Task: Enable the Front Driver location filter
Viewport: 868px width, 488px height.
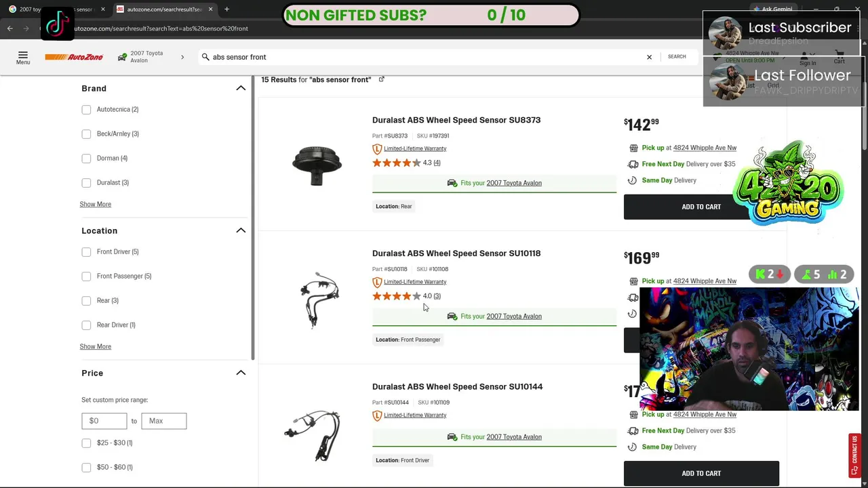Action: [x=86, y=252]
